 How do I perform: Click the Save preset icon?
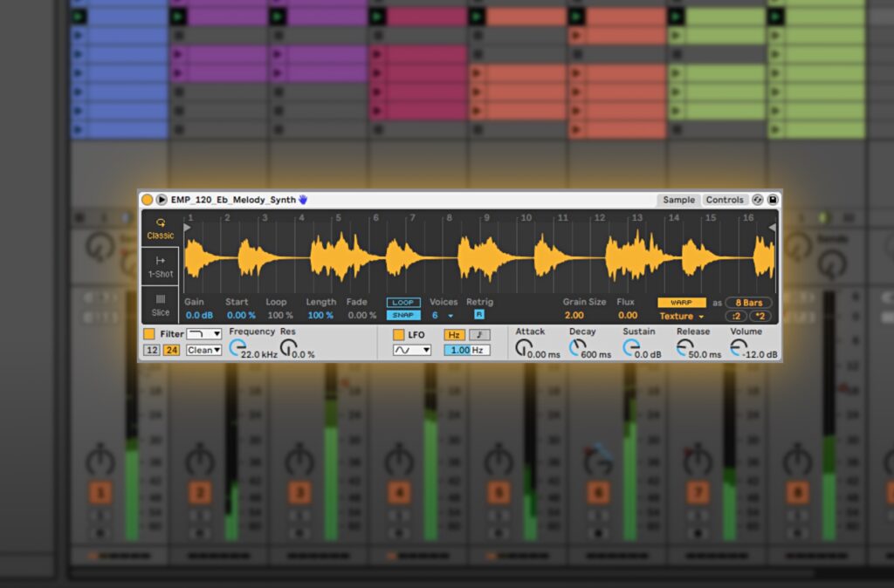772,200
